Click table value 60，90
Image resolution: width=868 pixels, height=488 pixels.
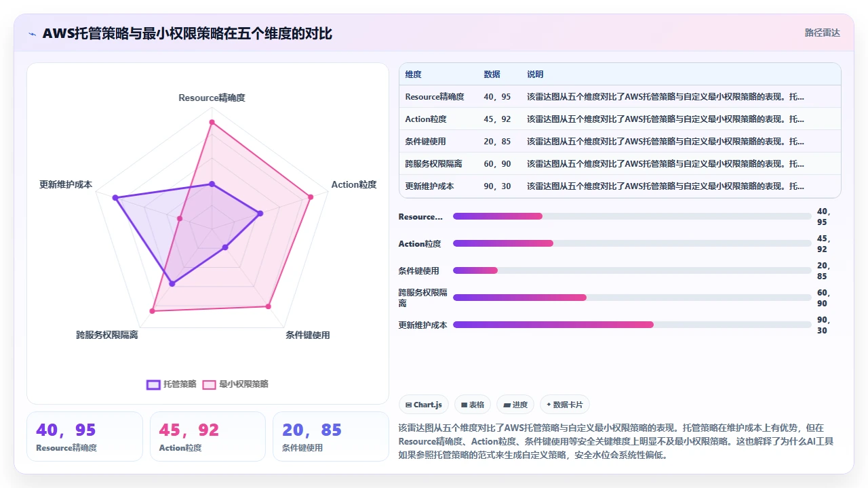coord(497,164)
